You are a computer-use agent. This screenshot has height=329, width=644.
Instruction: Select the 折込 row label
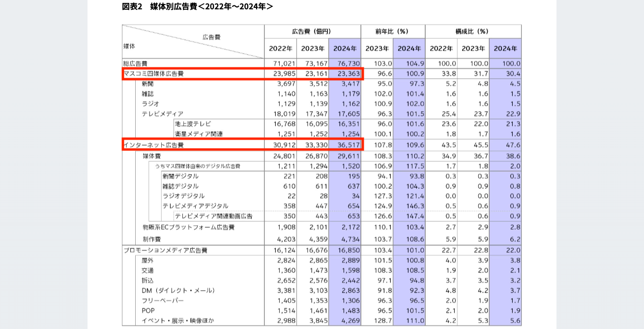(147, 280)
